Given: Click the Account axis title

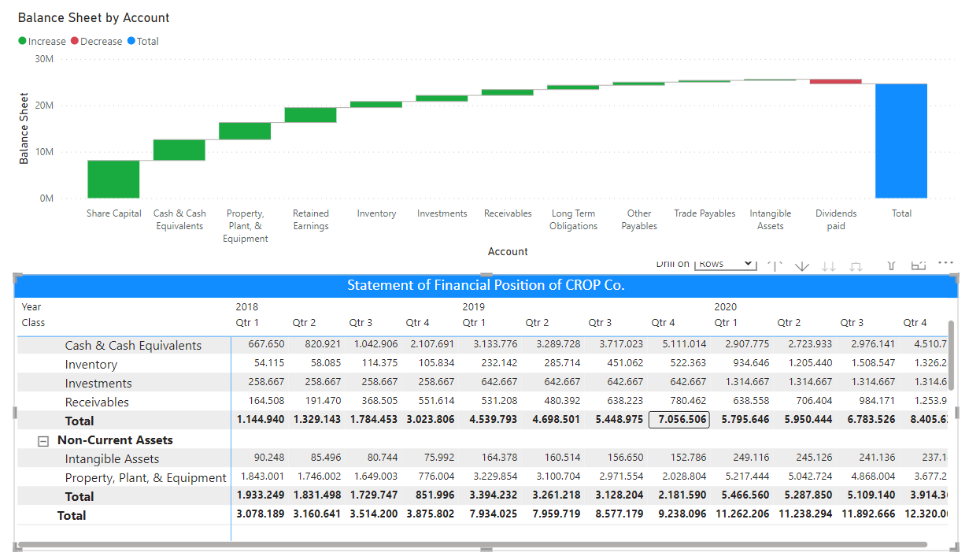Looking at the screenshot, I should [508, 252].
